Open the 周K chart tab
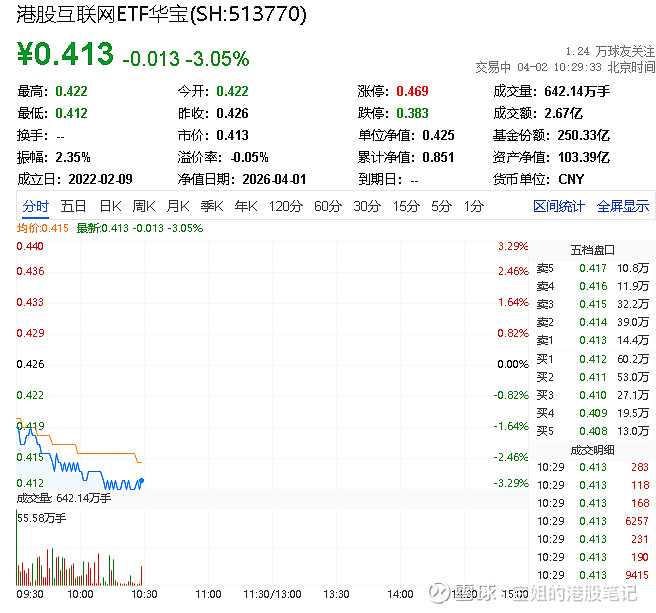656x613 pixels. 144,206
